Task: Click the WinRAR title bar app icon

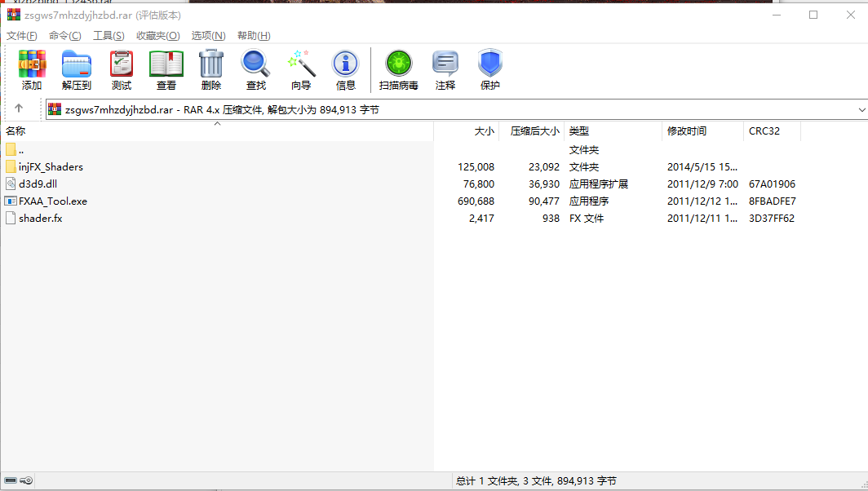Action: 14,15
